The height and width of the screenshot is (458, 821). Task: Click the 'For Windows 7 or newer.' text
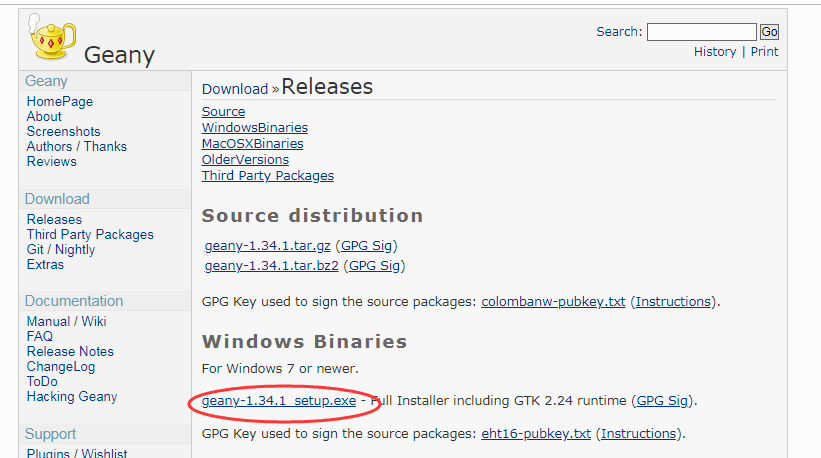click(280, 368)
